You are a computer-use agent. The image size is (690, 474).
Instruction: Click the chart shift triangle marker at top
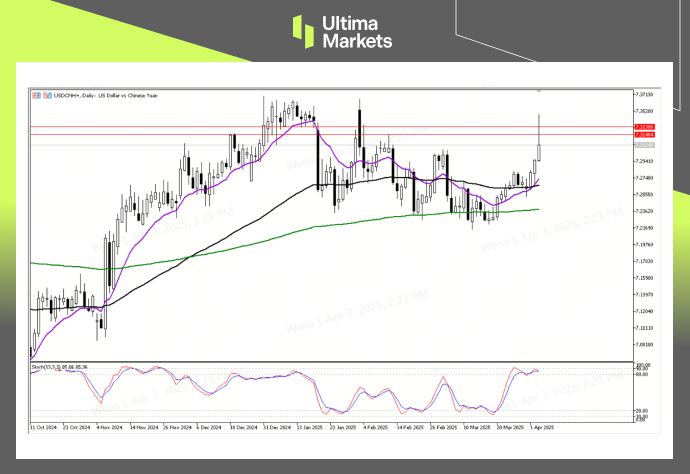tap(539, 92)
